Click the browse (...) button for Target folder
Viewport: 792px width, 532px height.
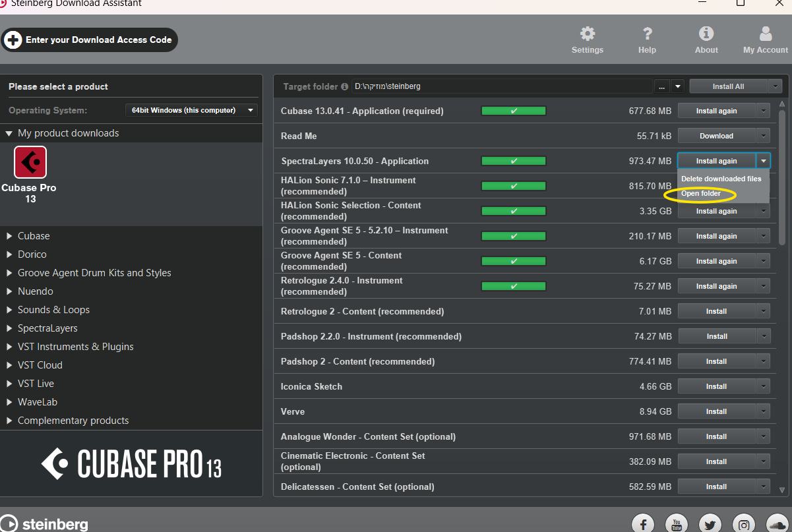(662, 86)
